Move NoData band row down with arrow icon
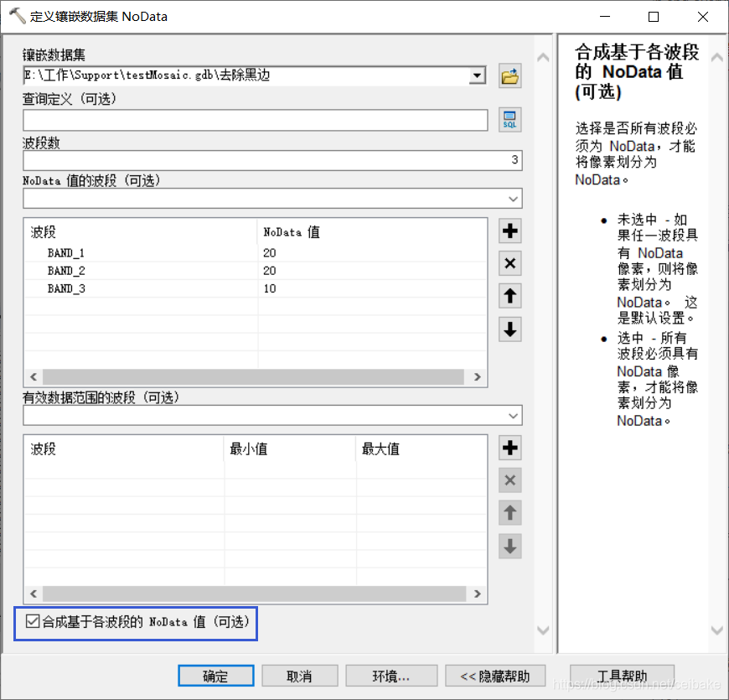 [509, 329]
